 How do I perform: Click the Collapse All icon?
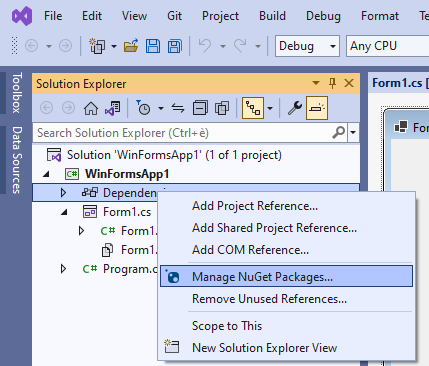tap(200, 108)
